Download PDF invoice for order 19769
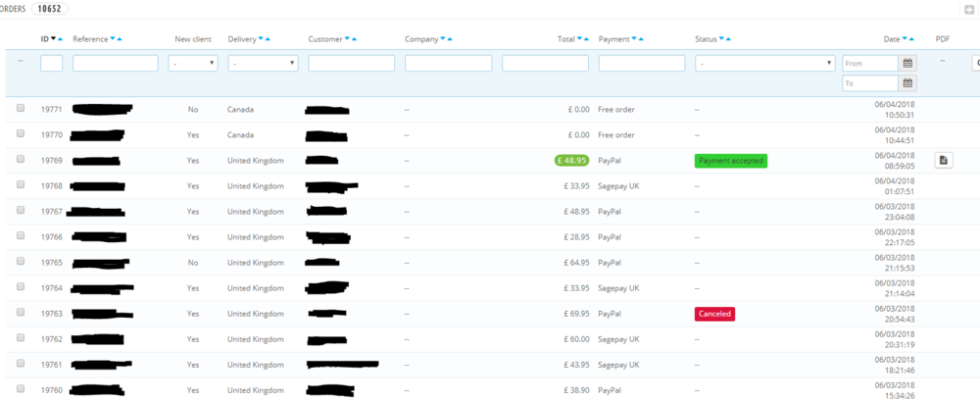 coord(944,161)
